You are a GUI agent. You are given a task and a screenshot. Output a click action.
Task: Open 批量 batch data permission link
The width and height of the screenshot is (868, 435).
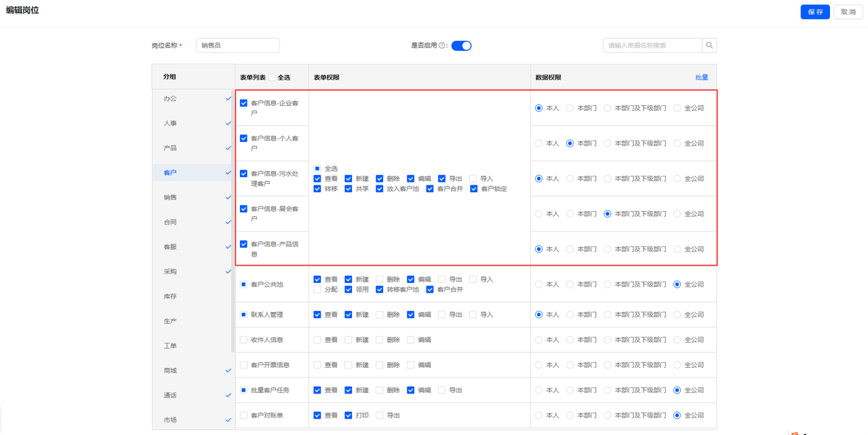click(702, 77)
